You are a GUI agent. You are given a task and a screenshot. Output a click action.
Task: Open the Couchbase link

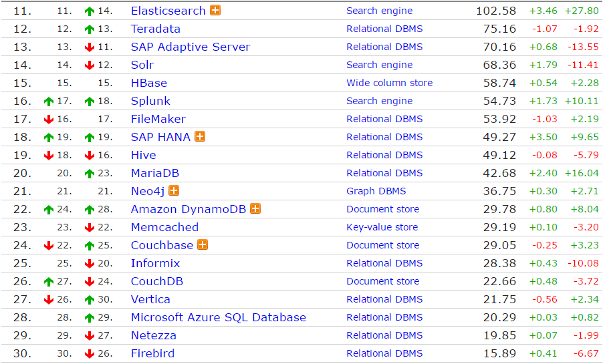(162, 245)
